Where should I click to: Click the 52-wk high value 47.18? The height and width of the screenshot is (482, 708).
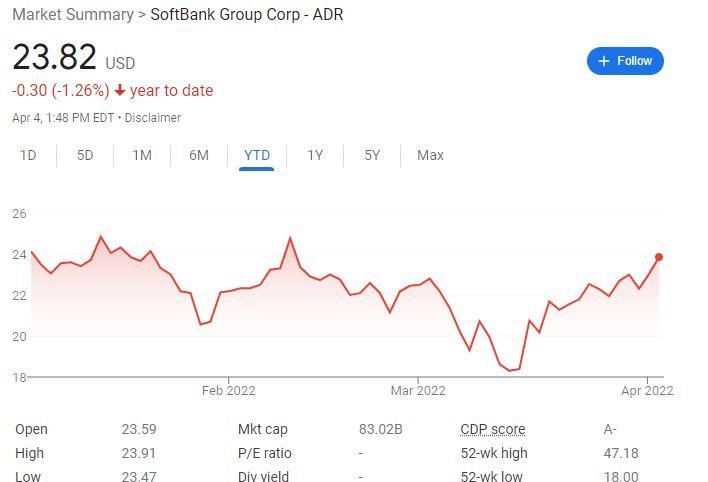click(622, 453)
